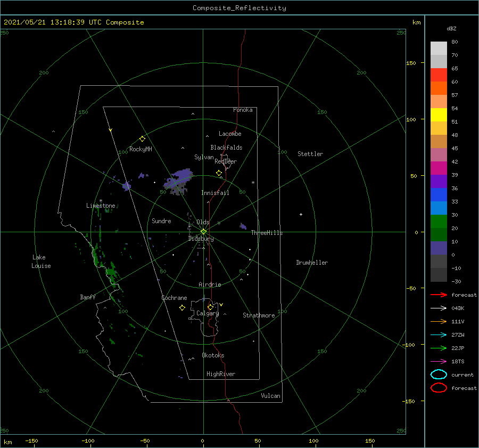This screenshot has width=479, height=448.
Task: Click the red forecast arrow legend icon
Action: tap(439, 295)
